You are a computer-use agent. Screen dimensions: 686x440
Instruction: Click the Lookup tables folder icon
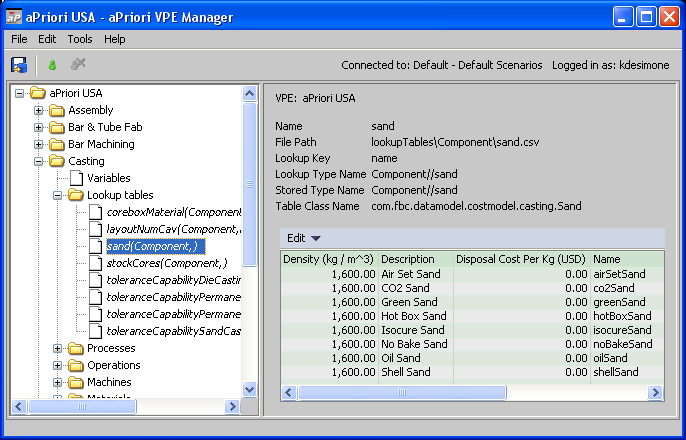pos(76,195)
